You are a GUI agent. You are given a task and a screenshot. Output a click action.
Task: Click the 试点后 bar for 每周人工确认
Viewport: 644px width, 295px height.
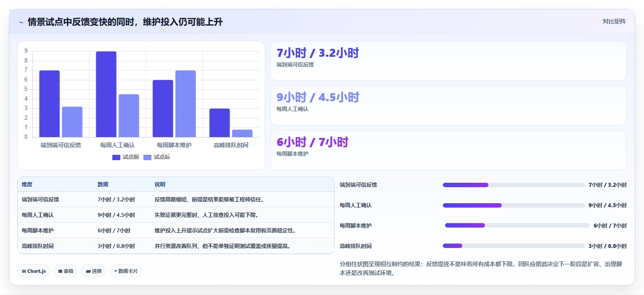(x=129, y=116)
